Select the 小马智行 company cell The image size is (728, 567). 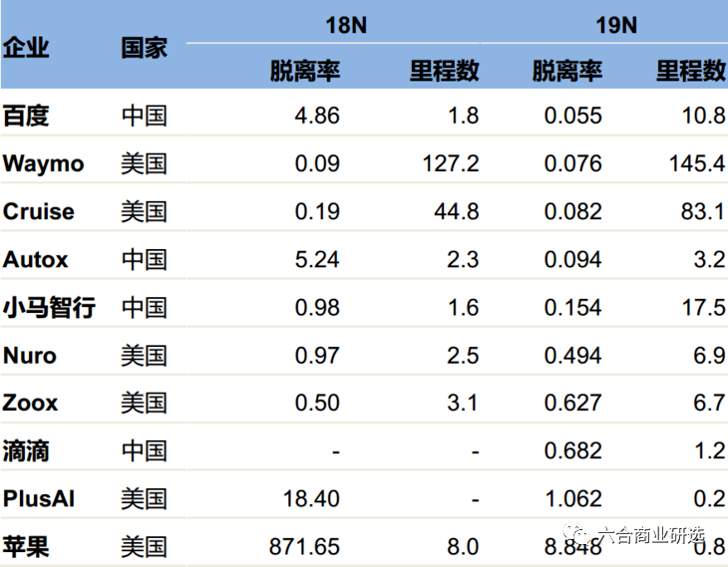tap(49, 307)
